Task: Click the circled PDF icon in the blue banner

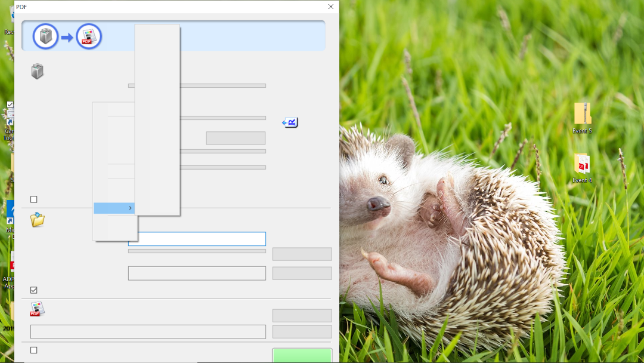Action: pyautogui.click(x=89, y=36)
